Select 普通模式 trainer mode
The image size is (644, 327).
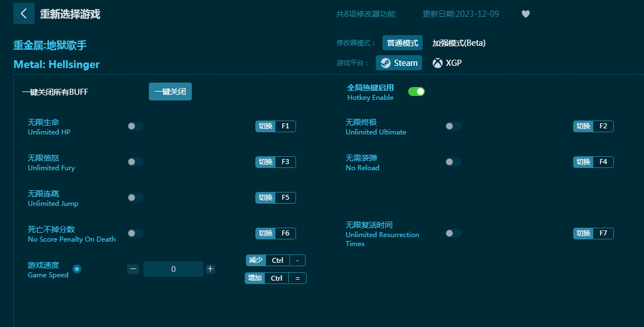point(403,43)
